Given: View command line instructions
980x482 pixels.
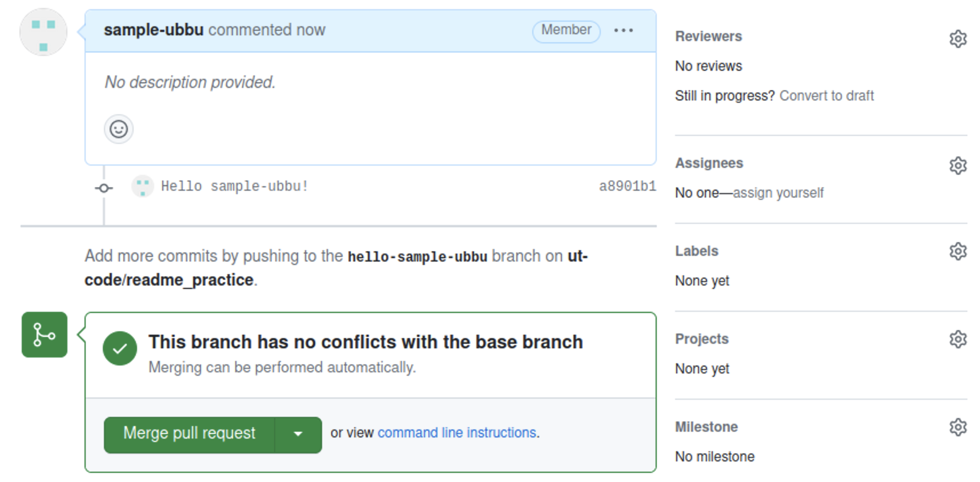Looking at the screenshot, I should tap(457, 433).
